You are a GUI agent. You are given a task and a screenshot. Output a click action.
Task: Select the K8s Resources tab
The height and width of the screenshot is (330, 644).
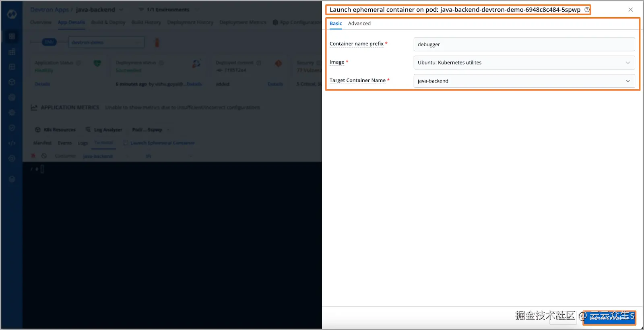tap(55, 130)
